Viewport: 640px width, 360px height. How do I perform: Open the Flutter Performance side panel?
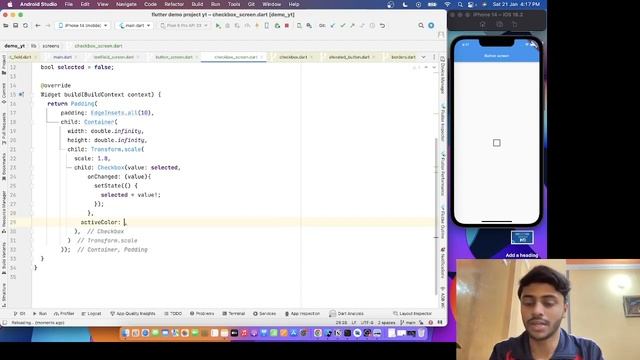click(x=442, y=173)
